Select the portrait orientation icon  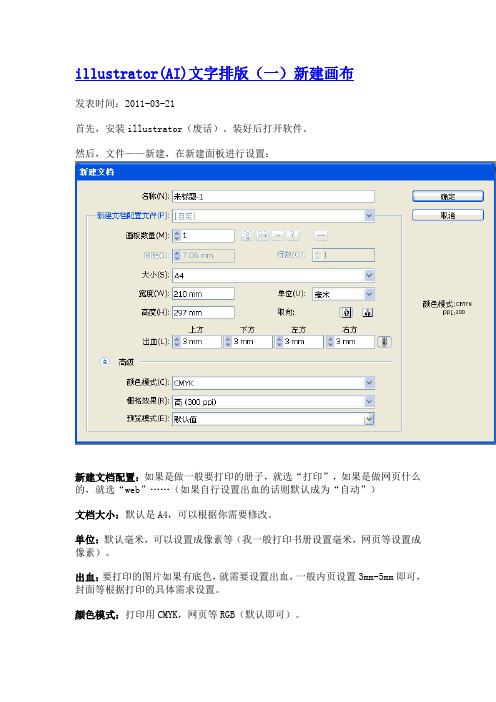[x=346, y=312]
